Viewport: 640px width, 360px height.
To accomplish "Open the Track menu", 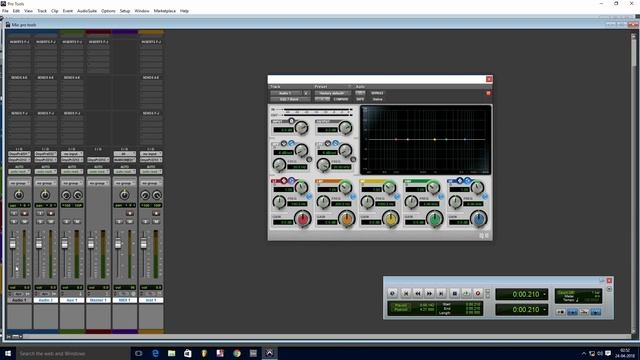I will (42, 11).
